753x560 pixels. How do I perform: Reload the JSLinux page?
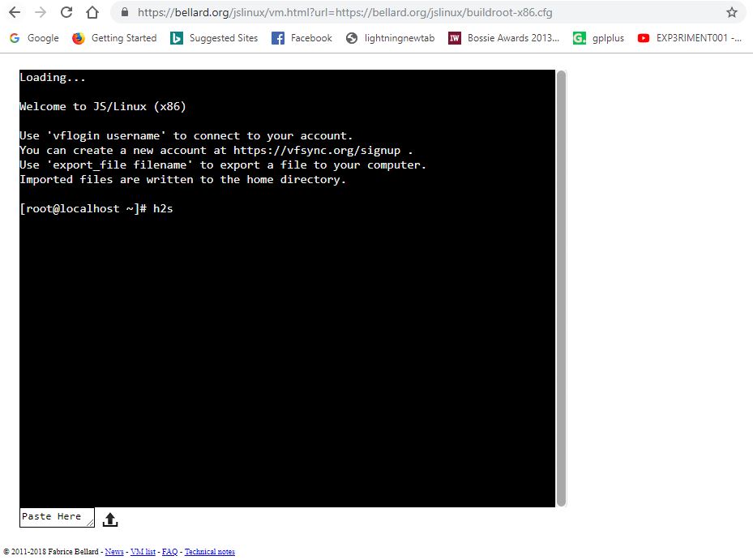coord(66,12)
